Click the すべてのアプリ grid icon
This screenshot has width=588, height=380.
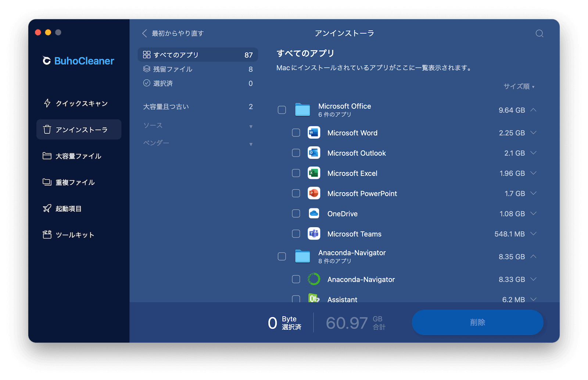click(x=147, y=55)
